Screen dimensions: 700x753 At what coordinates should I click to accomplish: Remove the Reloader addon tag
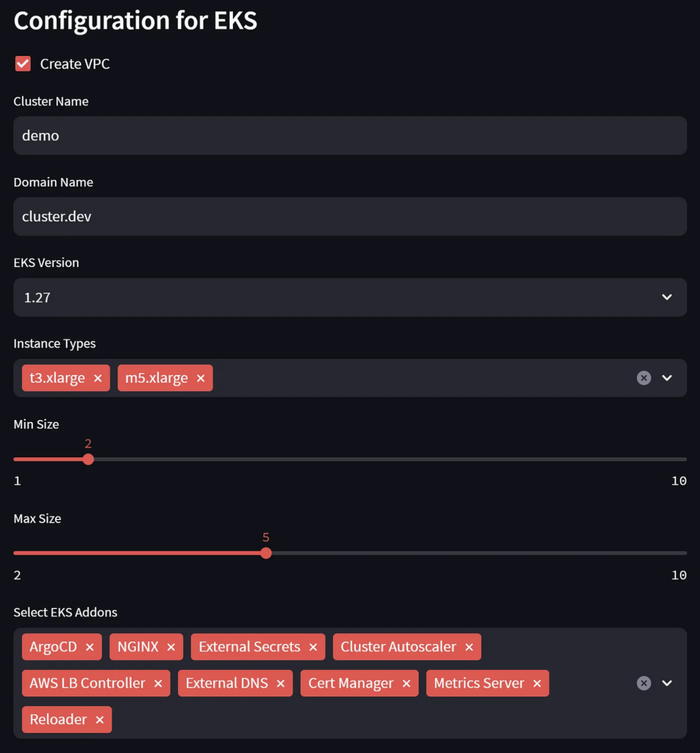click(x=99, y=719)
